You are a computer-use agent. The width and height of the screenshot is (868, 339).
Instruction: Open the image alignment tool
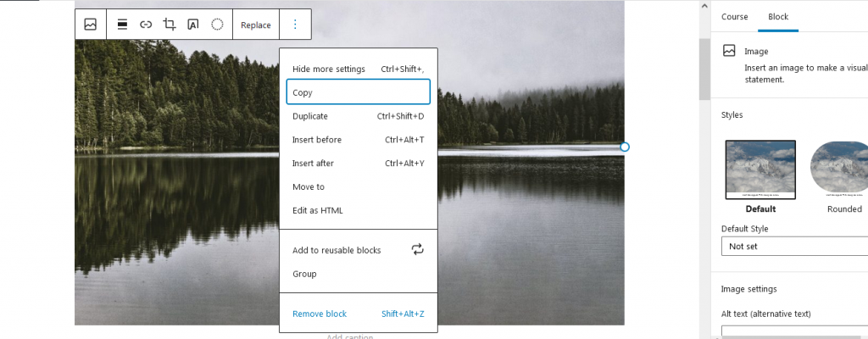[x=123, y=25]
